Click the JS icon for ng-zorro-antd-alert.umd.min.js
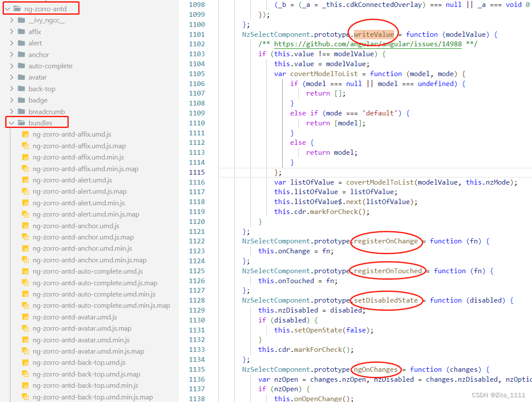The height and width of the screenshot is (402, 532). click(x=26, y=203)
